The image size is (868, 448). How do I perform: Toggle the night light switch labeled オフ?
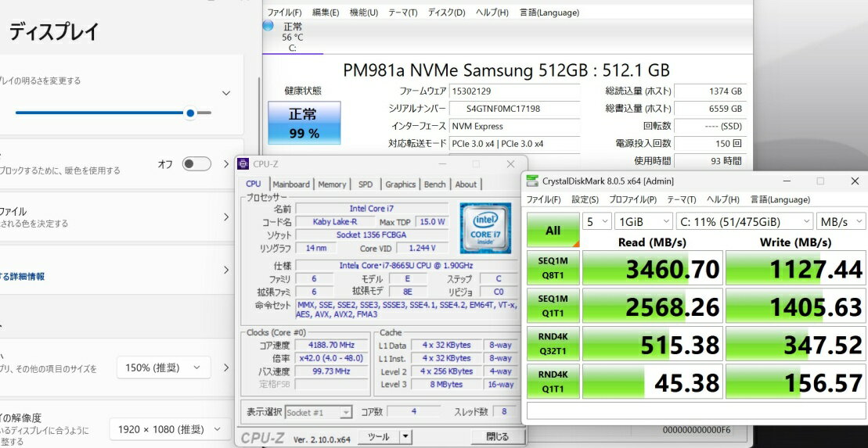(196, 164)
